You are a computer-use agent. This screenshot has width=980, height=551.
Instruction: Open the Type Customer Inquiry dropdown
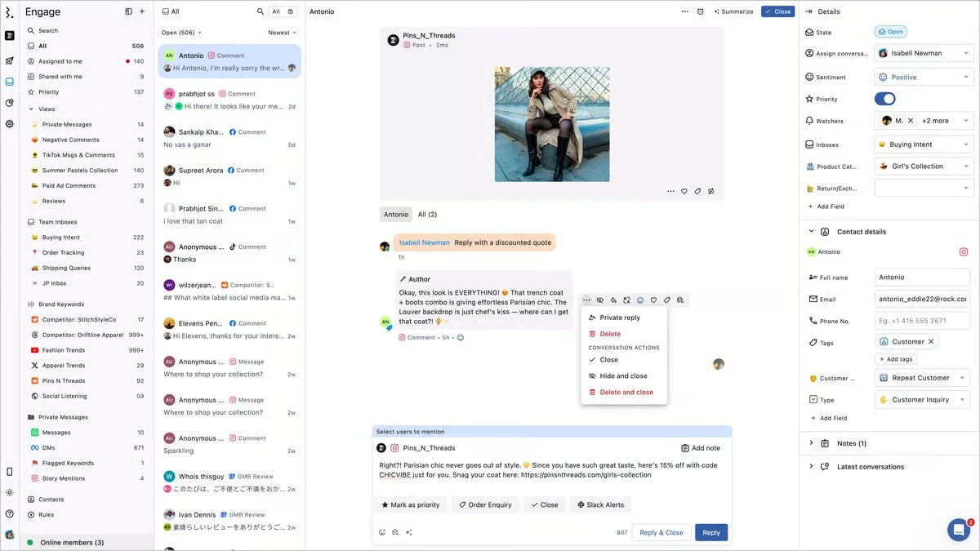tap(924, 400)
